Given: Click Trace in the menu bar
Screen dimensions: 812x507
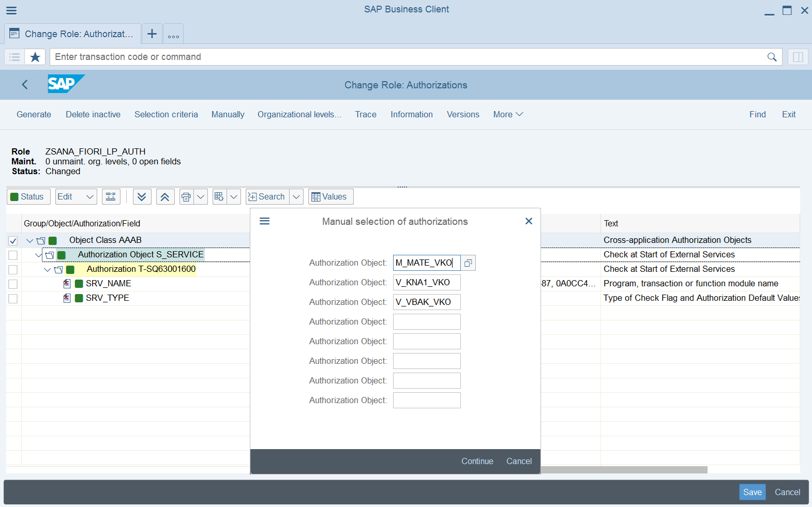Looking at the screenshot, I should 366,115.
